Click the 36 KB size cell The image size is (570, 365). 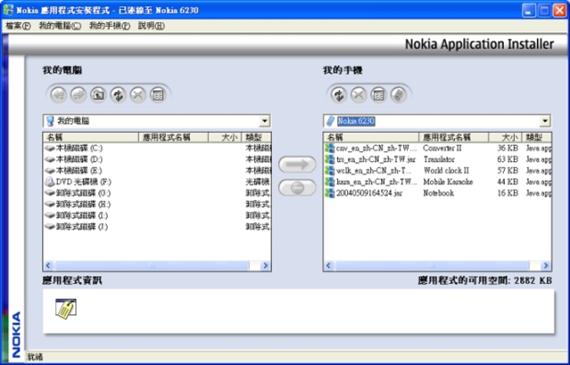pyautogui.click(x=507, y=148)
